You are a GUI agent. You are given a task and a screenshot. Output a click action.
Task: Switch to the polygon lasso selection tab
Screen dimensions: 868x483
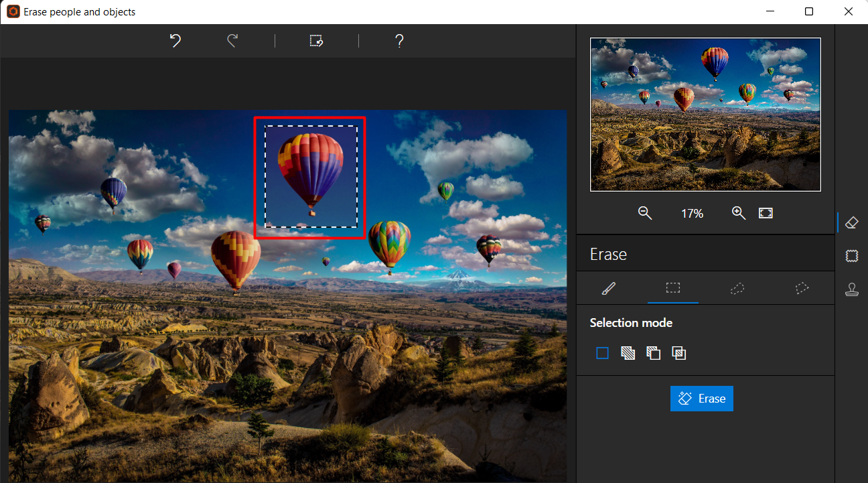(802, 288)
